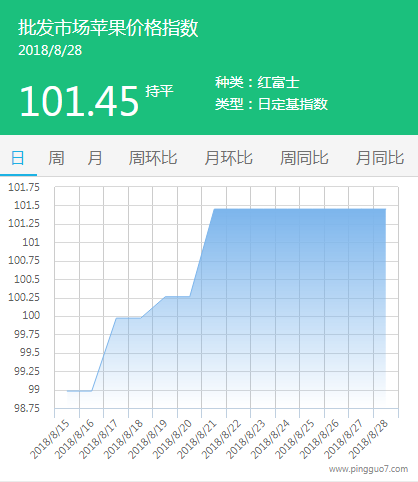Click the 2018/8/27 x-axis date label
This screenshot has width=418, height=482.
(x=344, y=439)
